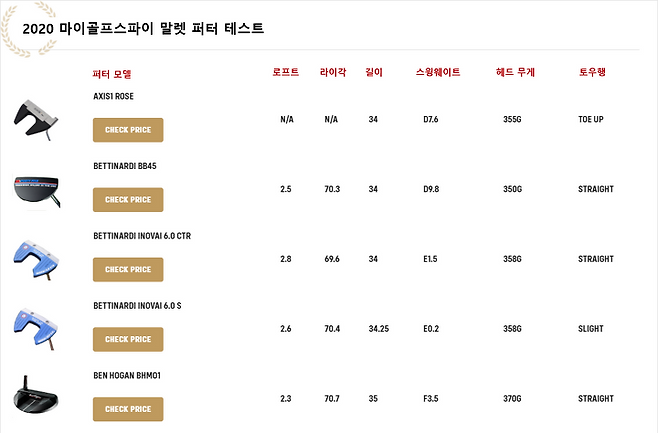The image size is (658, 433).
Task: Sort by the 로프트 column header
Action: pyautogui.click(x=286, y=73)
